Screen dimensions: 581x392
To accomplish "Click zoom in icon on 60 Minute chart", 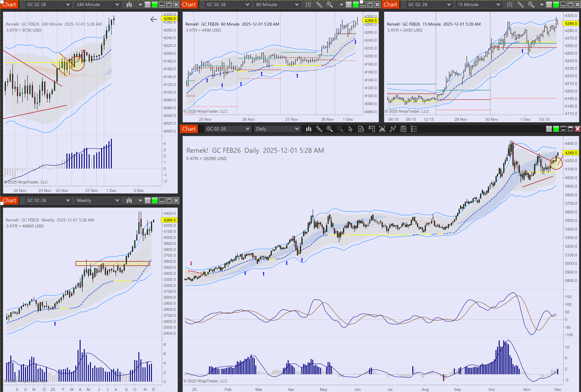I will tap(329, 4).
